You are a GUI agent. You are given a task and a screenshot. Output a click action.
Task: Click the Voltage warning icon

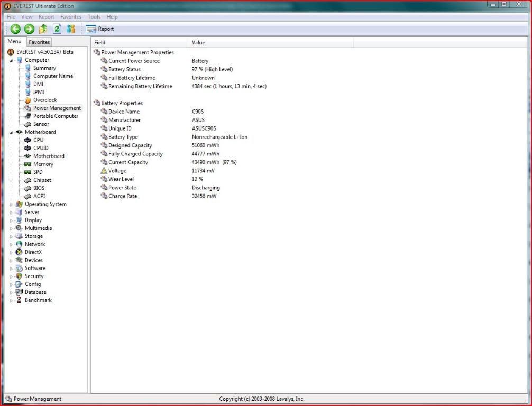104,171
